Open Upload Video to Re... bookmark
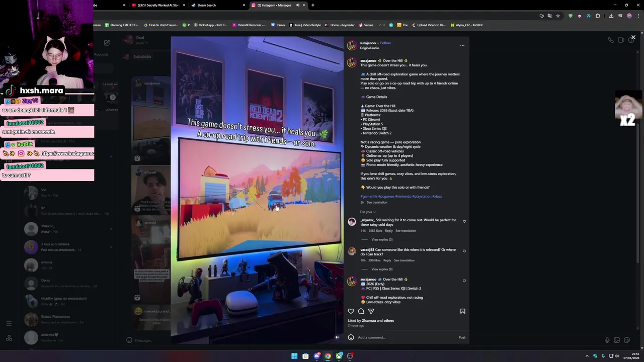This screenshot has width=644, height=362. [x=429, y=25]
